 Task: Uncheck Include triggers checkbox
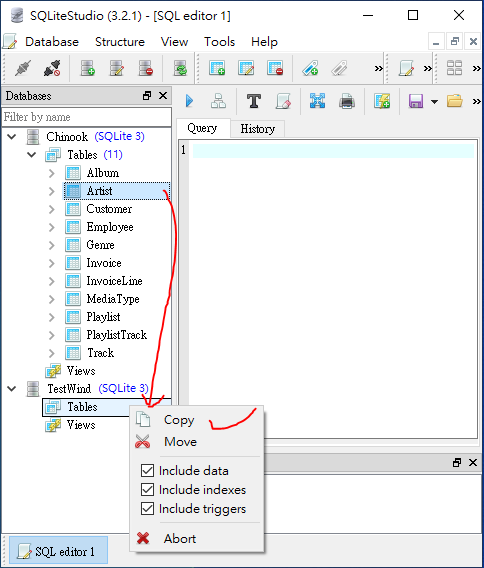[x=147, y=509]
